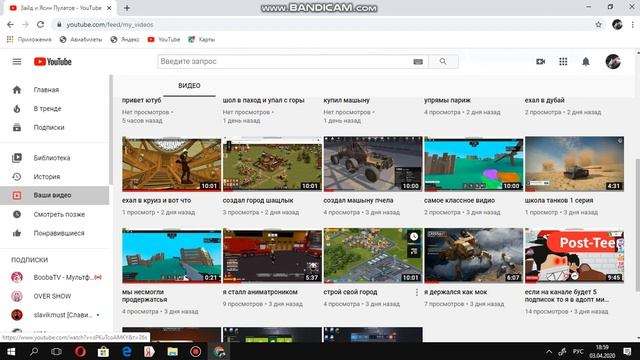640x360 pixels.
Task: Click the YouTube logo
Action: click(53, 62)
